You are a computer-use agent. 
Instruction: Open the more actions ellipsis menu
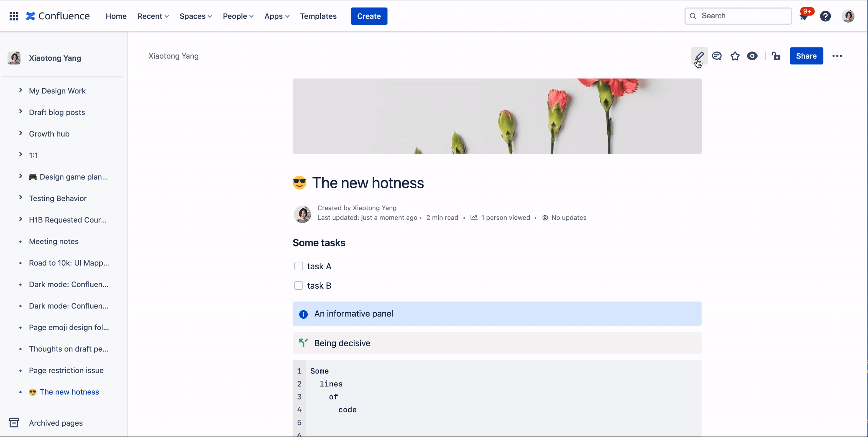point(837,56)
